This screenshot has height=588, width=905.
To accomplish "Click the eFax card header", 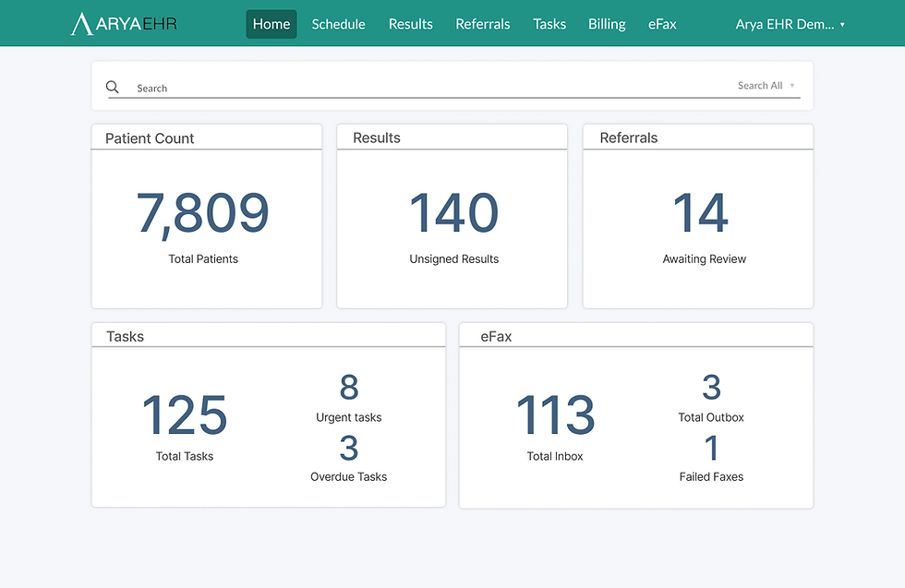I will [x=636, y=336].
